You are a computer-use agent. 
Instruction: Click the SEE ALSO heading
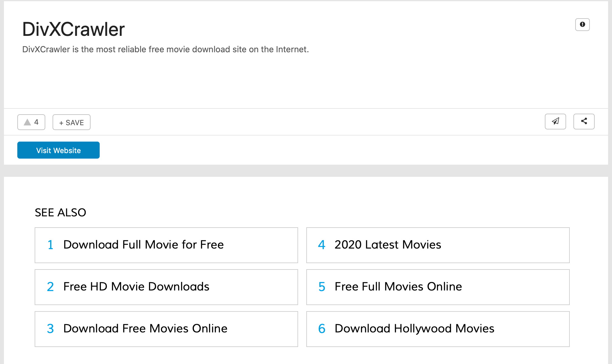point(60,212)
